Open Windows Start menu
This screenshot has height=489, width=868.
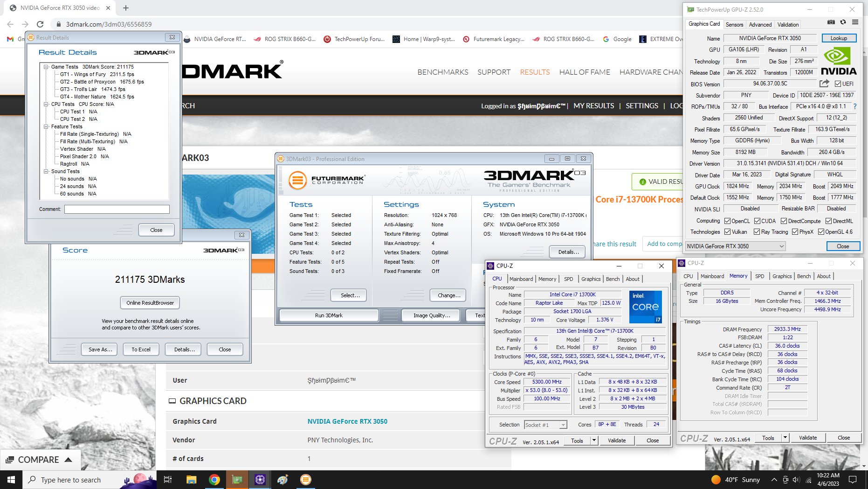11,480
